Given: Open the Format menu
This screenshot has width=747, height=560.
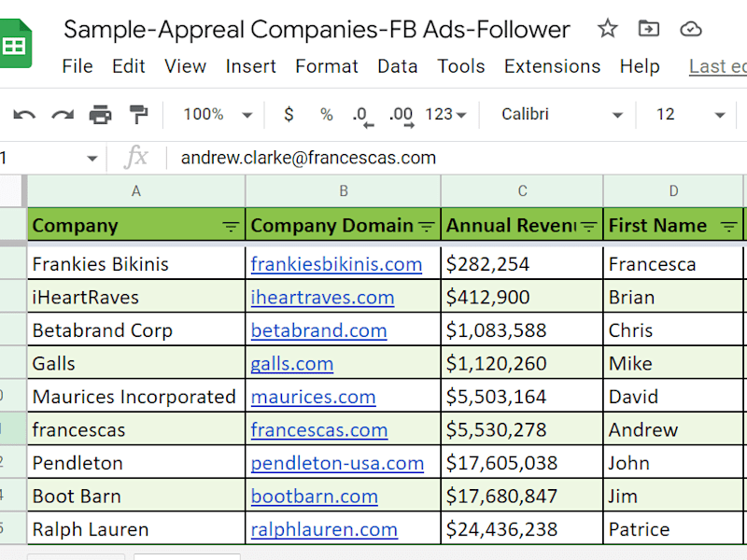Looking at the screenshot, I should point(326,66).
